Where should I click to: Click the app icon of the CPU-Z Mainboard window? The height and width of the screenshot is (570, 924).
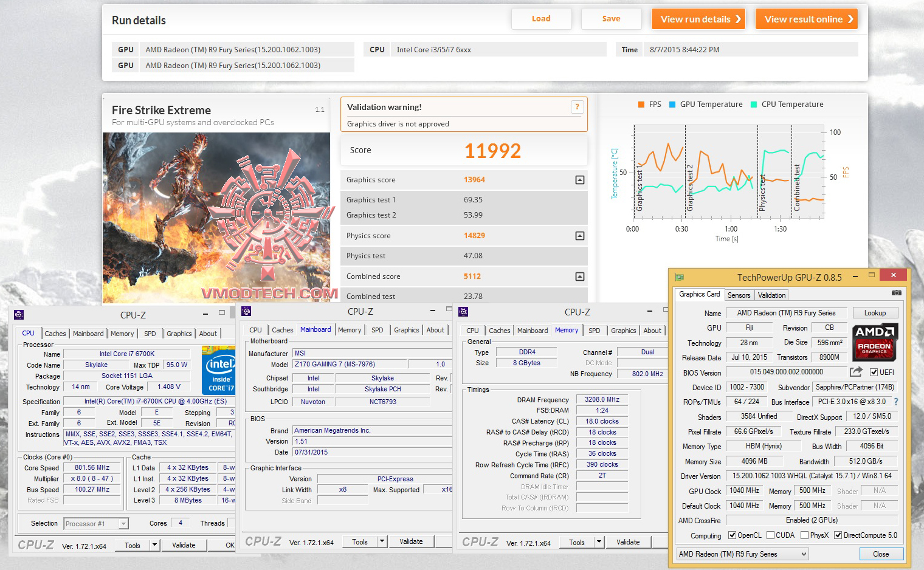click(246, 311)
